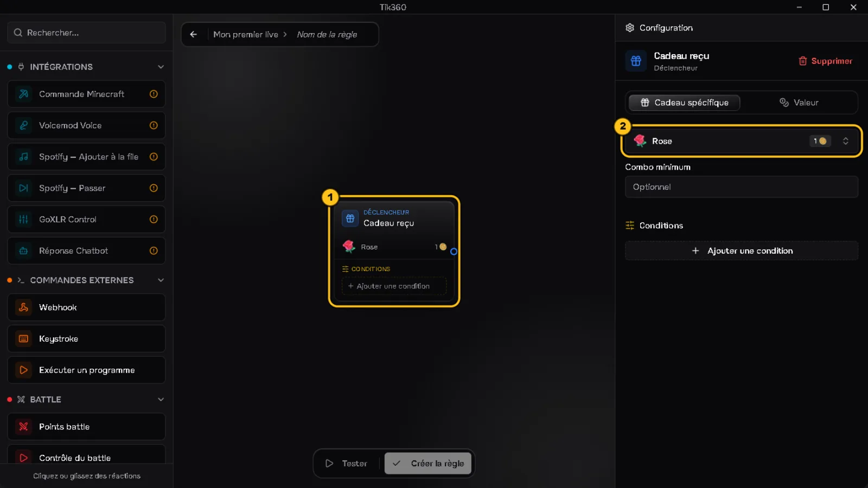868x488 pixels.
Task: Select the Cadeau spécifique tab
Action: 684,102
